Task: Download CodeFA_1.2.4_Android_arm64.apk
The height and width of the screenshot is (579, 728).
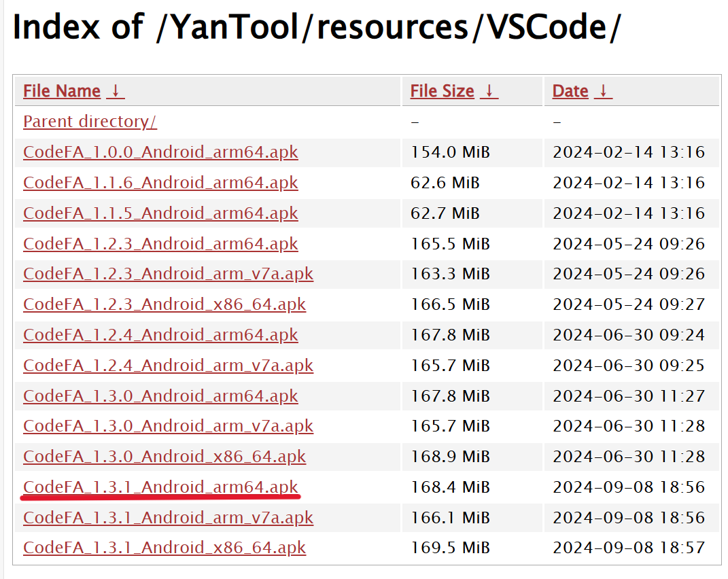Action: 160,335
